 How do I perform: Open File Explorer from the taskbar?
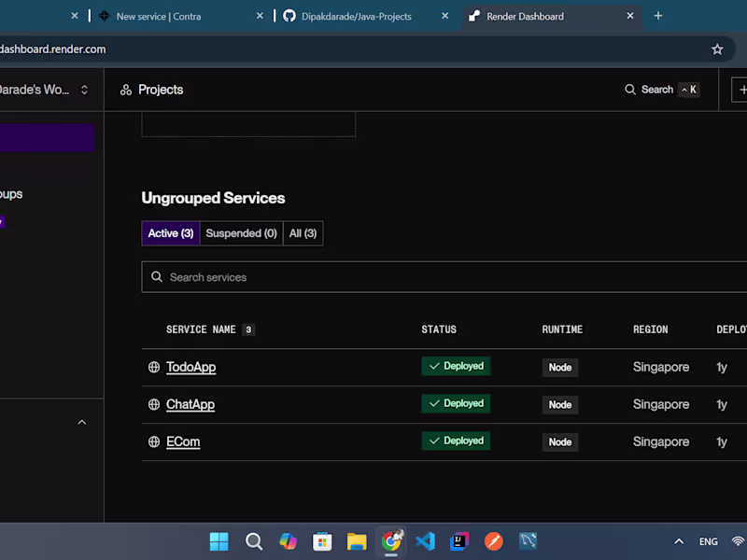pos(357,541)
